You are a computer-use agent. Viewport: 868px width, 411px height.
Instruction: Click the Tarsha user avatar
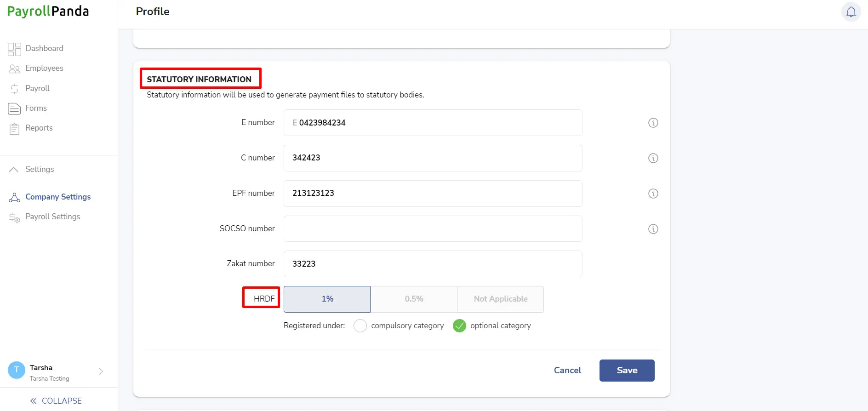(17, 370)
